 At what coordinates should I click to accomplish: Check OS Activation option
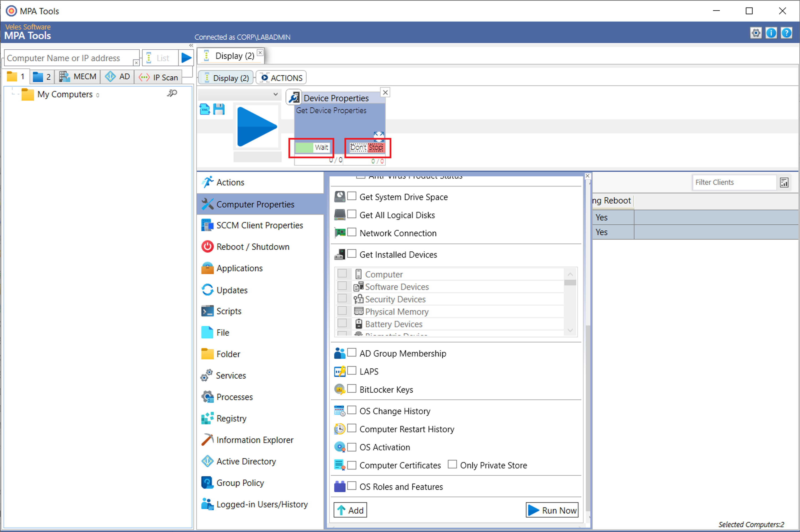point(352,447)
